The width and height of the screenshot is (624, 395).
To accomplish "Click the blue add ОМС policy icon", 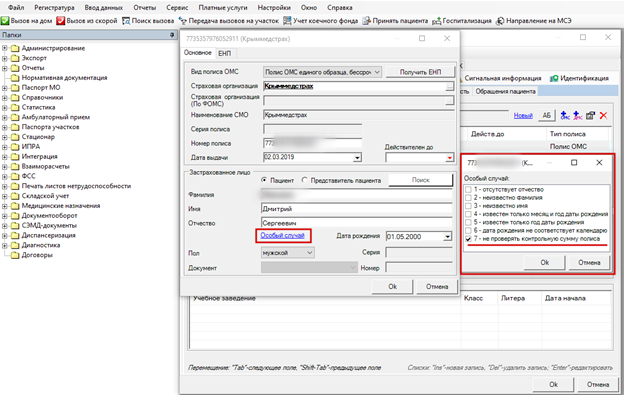I will coord(565,115).
